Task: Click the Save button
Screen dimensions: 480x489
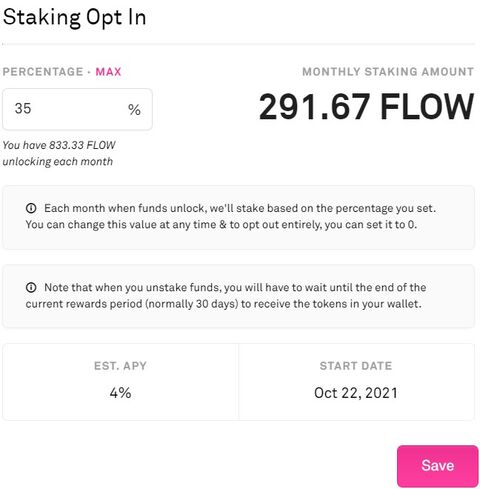Action: (437, 466)
